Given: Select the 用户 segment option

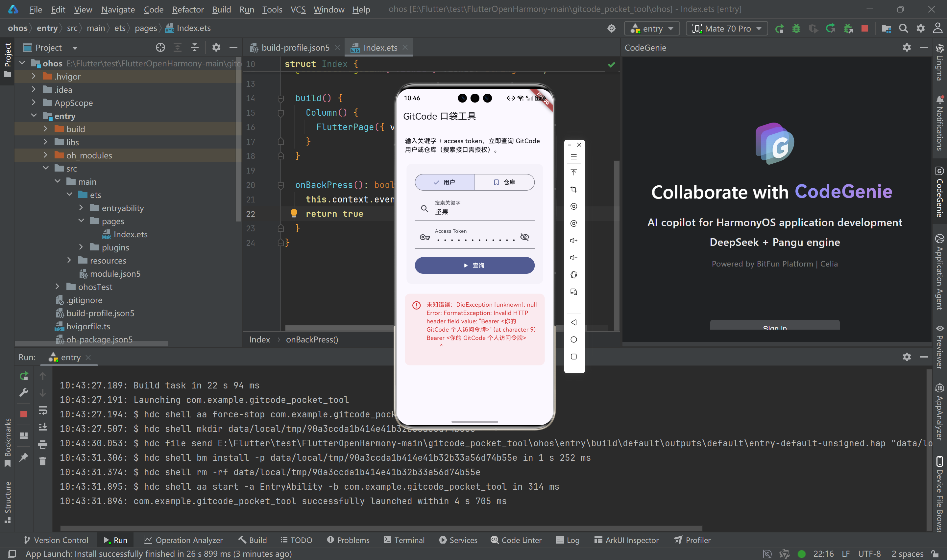Looking at the screenshot, I should coord(445,182).
